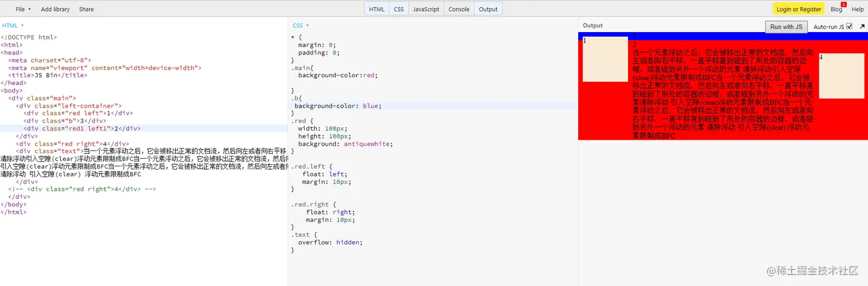The width and height of the screenshot is (868, 286).
Task: Click the "background-color: blue;" CSS line
Action: [338, 105]
